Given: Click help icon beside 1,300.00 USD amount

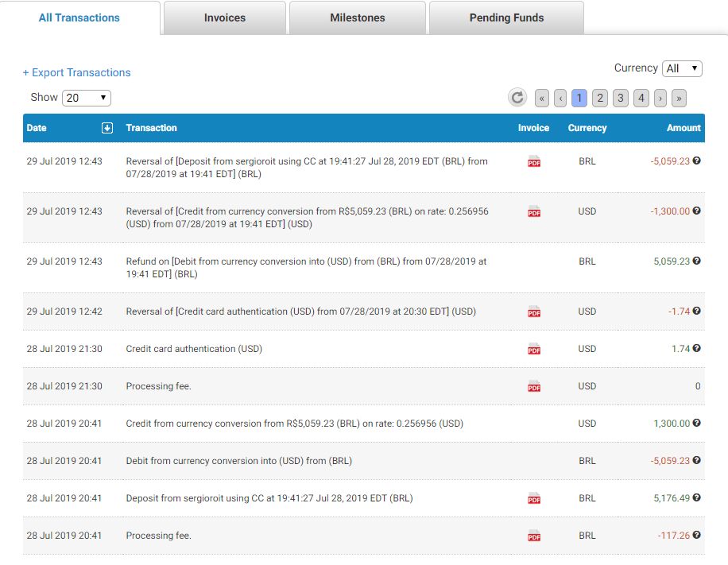Looking at the screenshot, I should click(697, 424).
